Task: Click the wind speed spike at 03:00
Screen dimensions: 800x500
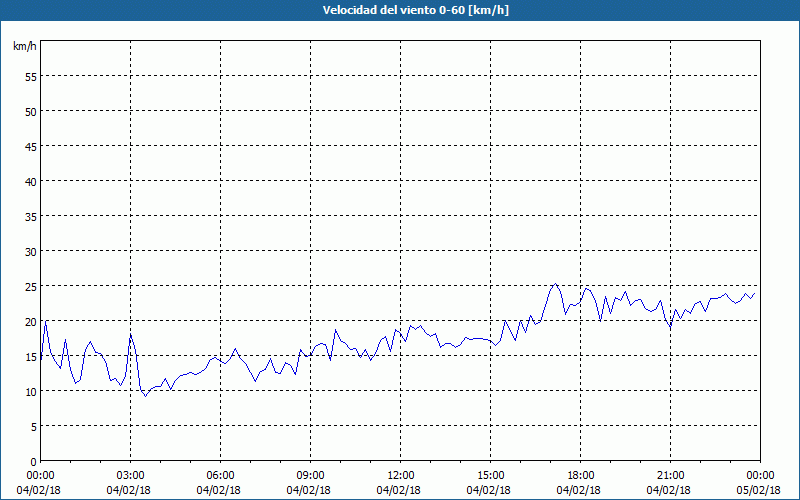Action: [131, 334]
